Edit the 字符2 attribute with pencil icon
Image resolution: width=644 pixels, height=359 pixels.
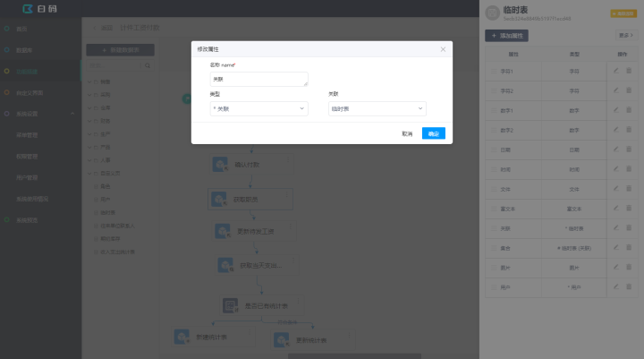(616, 90)
